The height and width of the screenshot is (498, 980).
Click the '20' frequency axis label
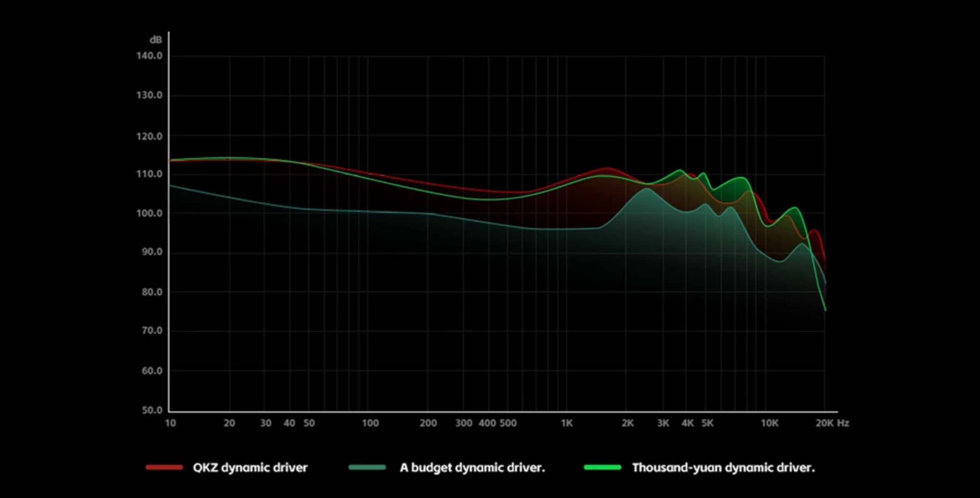230,423
